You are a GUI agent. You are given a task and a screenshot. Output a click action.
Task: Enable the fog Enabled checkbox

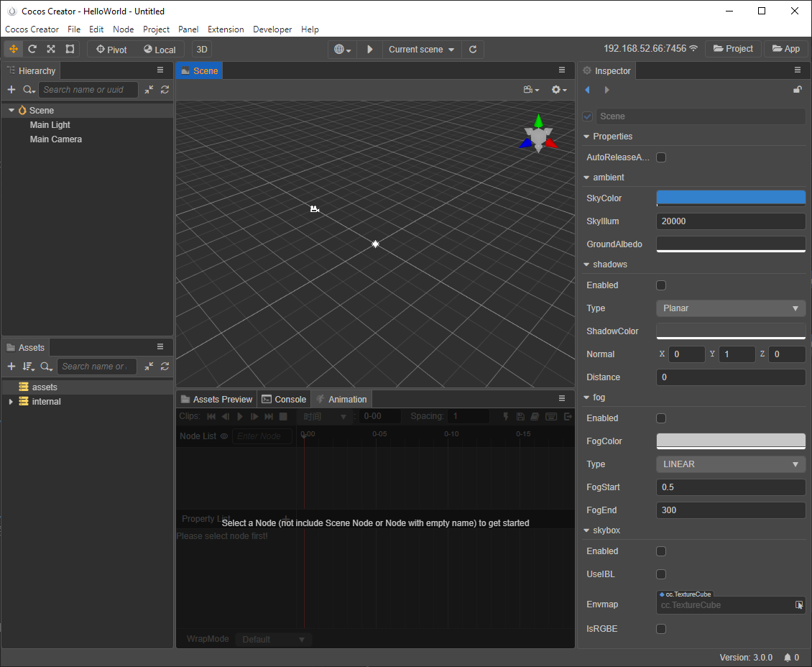(x=661, y=418)
